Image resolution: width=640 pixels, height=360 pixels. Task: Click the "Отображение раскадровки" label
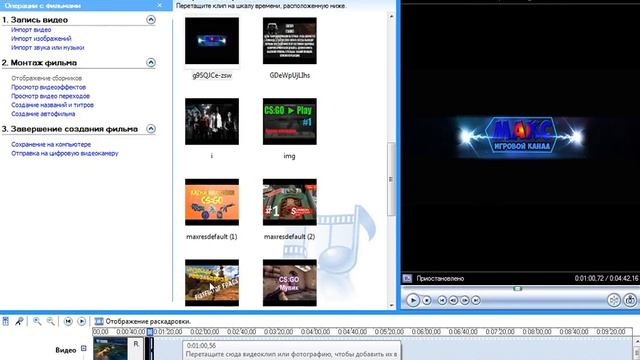coord(148,321)
